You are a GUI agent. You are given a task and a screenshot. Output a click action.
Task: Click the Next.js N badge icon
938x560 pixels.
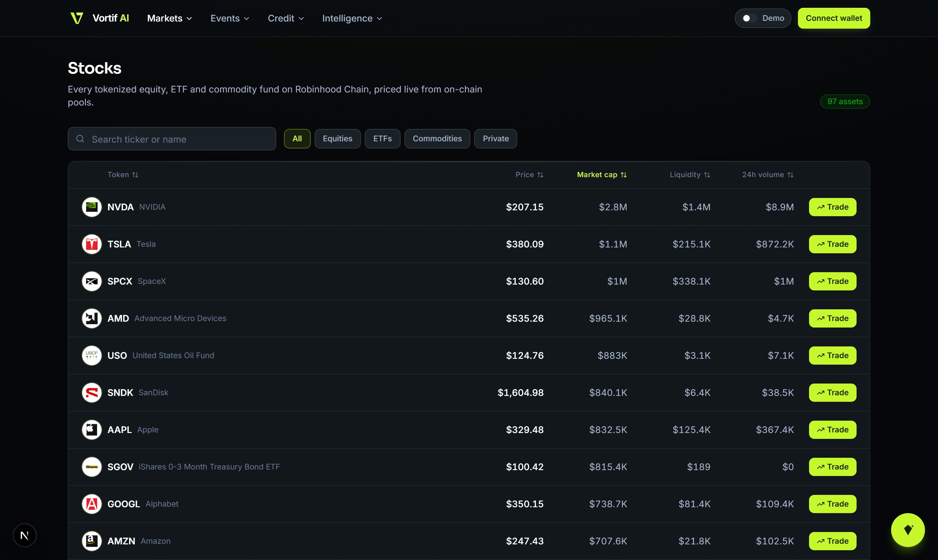click(24, 535)
